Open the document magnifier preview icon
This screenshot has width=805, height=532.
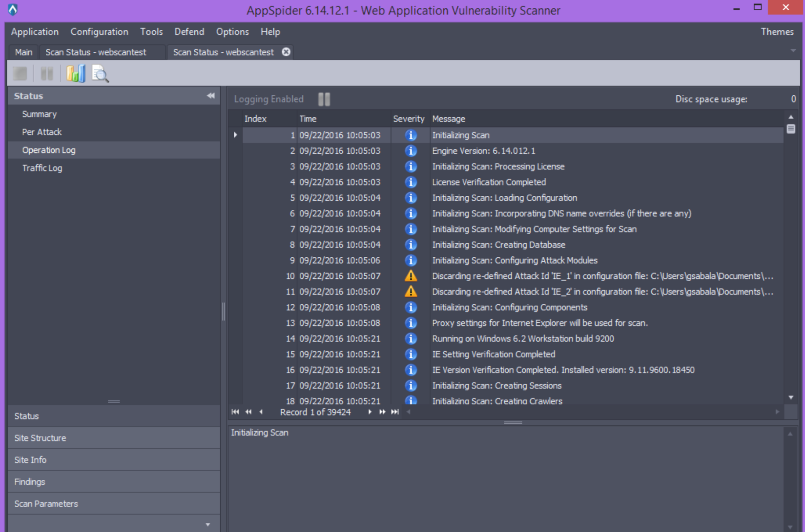click(100, 73)
